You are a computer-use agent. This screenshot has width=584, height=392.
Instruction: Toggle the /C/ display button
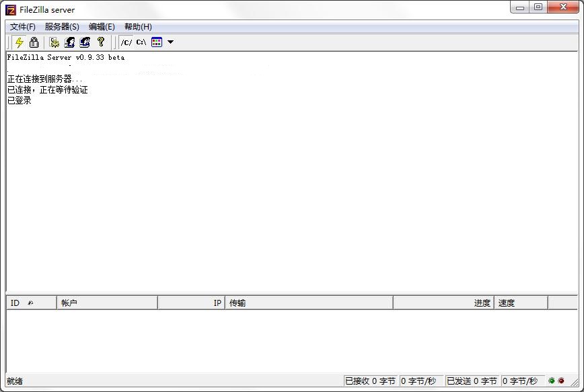coord(126,42)
